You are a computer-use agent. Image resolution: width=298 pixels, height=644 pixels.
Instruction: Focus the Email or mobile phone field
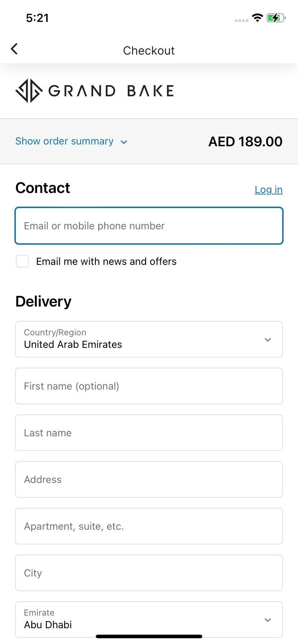pyautogui.click(x=149, y=226)
